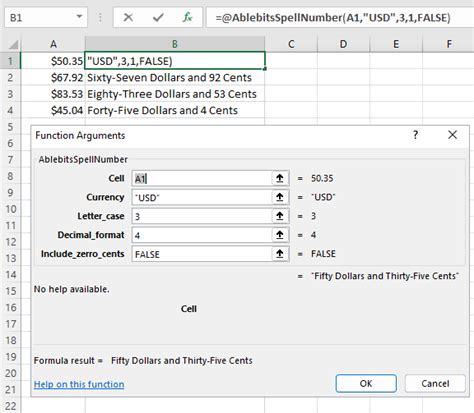
Task: Click cell Eighty-Three Dollars and 53 Cents
Action: (175, 94)
